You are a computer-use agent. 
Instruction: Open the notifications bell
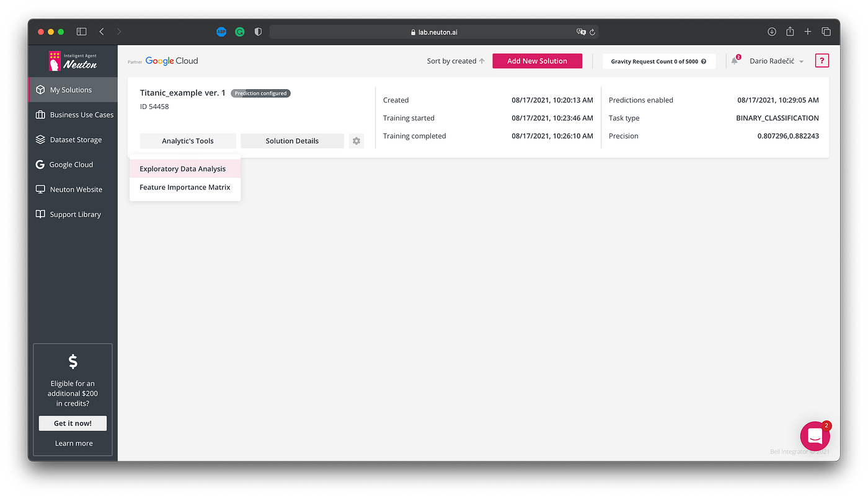[x=734, y=60]
